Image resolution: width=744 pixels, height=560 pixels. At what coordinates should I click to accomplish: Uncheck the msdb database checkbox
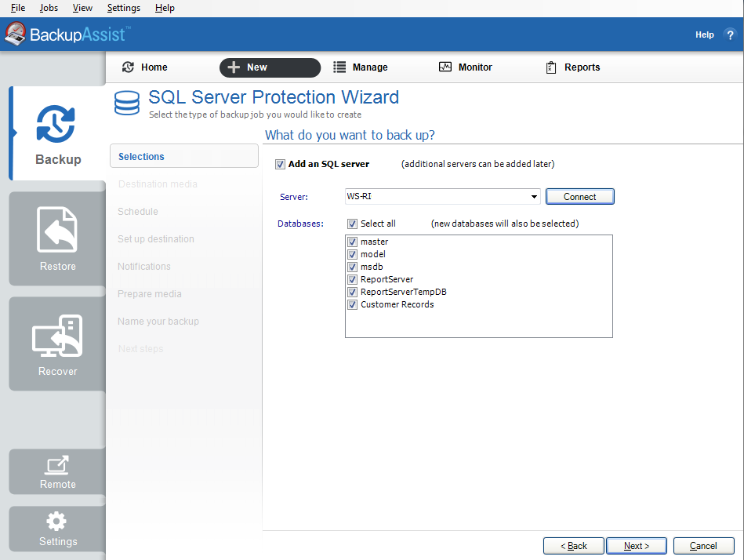coord(352,267)
